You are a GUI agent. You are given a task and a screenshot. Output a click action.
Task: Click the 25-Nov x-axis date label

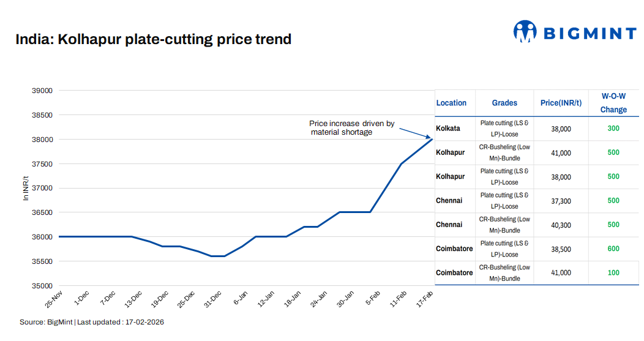[53, 299]
